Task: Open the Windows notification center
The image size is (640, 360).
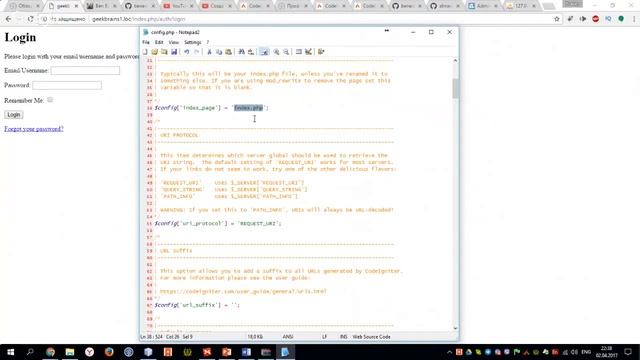Action: coord(628,352)
